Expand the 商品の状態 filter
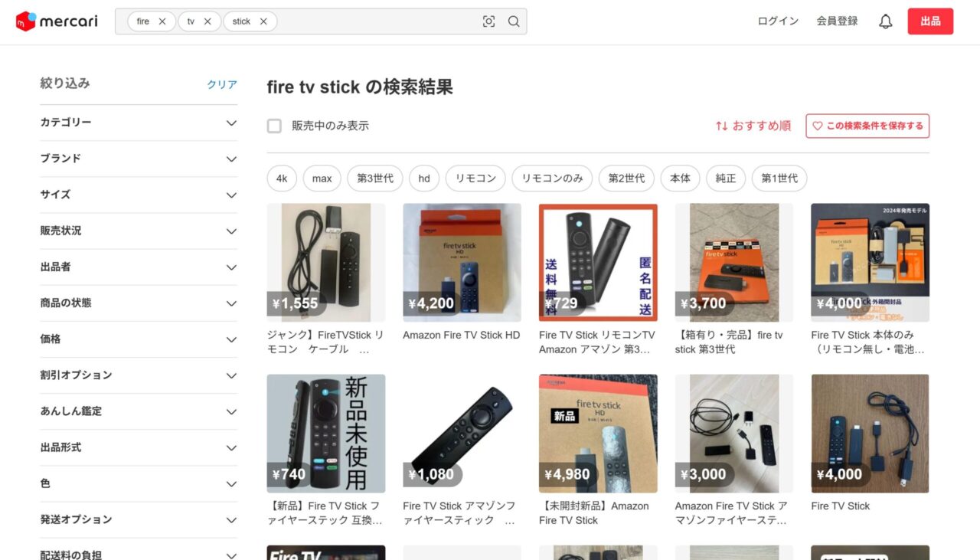The height and width of the screenshot is (560, 980). 139,303
